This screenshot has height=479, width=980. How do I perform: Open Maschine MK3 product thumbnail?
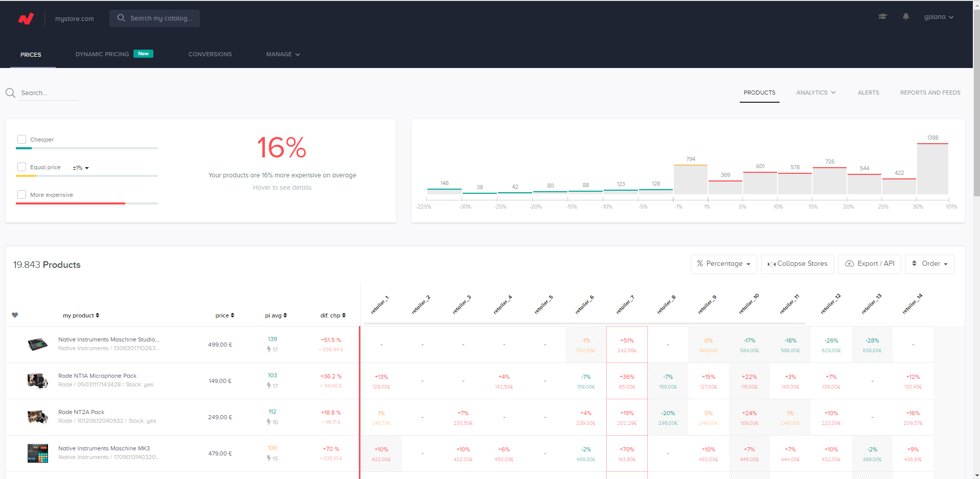[37, 453]
